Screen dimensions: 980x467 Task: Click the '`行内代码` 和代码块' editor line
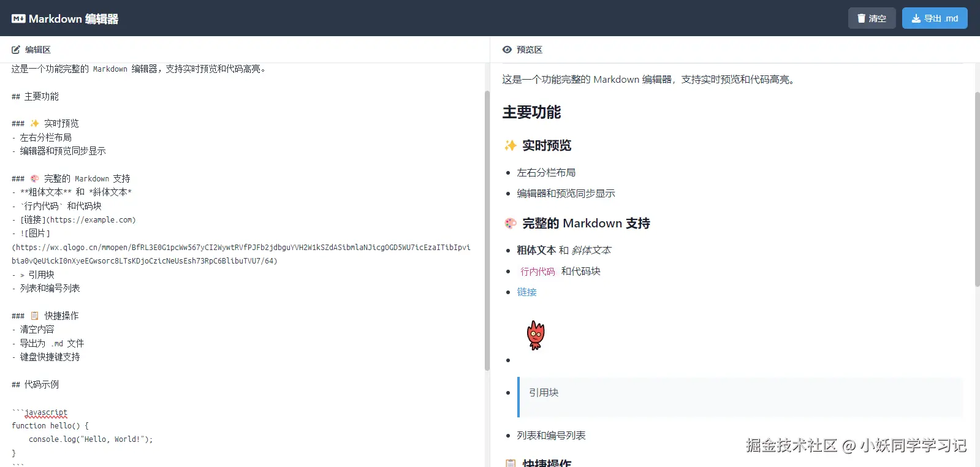point(56,206)
